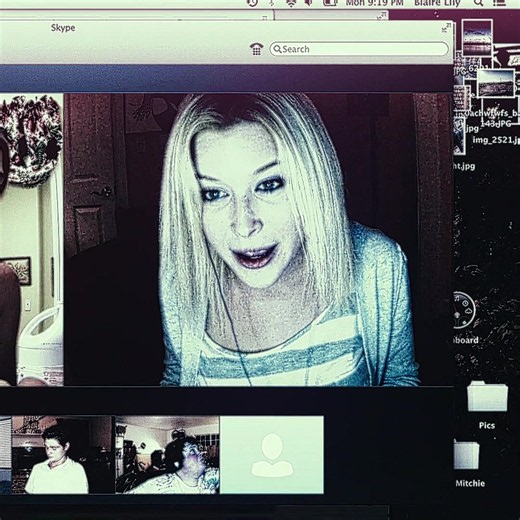Viewport: 520px width, 520px height.
Task: Open the Blaire Lily user menu
Action: (x=437, y=3)
